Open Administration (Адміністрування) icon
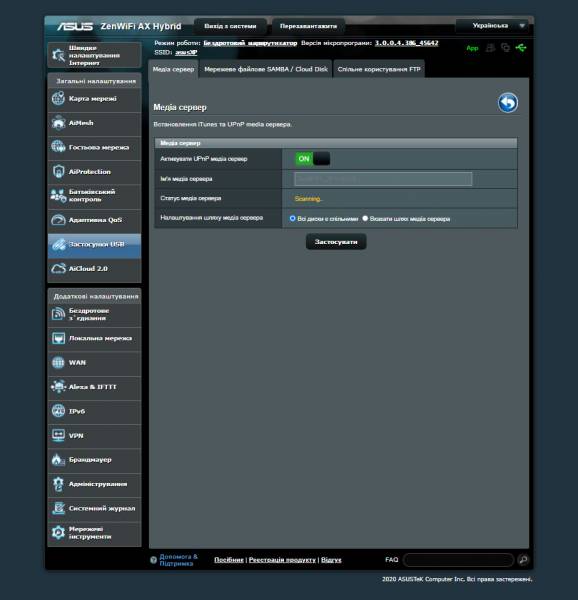This screenshot has width=578, height=600. 58,484
